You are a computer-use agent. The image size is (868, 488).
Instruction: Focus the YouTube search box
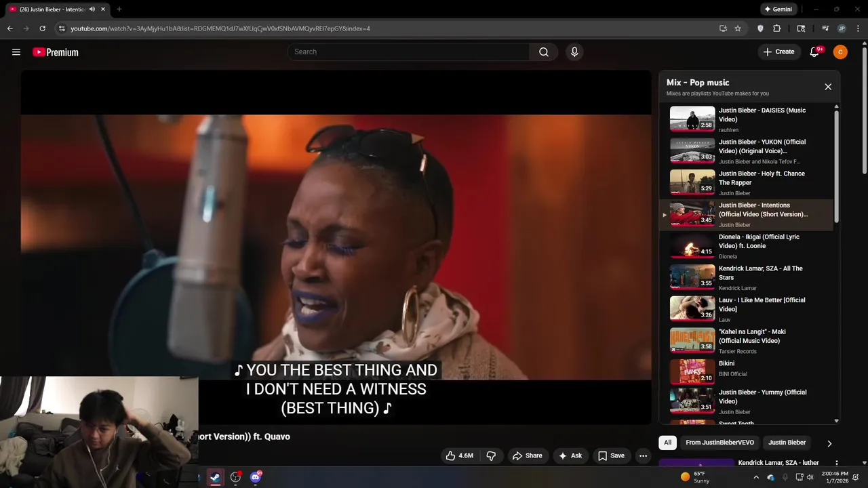tap(409, 52)
